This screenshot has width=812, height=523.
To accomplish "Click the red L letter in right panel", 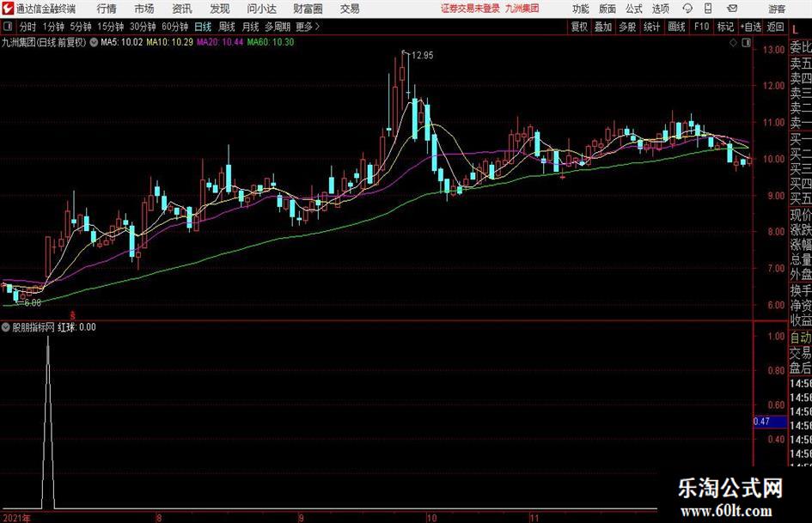I will click(x=795, y=29).
